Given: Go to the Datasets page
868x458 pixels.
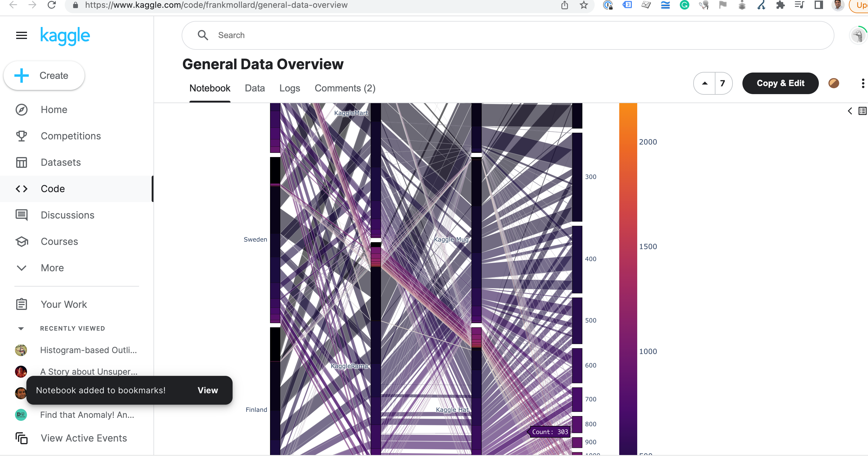Looking at the screenshot, I should click(x=61, y=162).
